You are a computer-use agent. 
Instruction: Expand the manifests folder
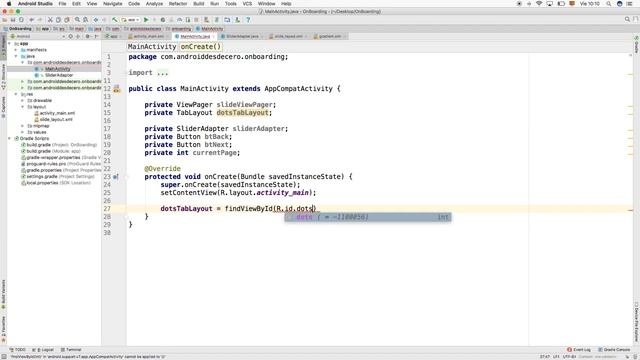click(17, 50)
